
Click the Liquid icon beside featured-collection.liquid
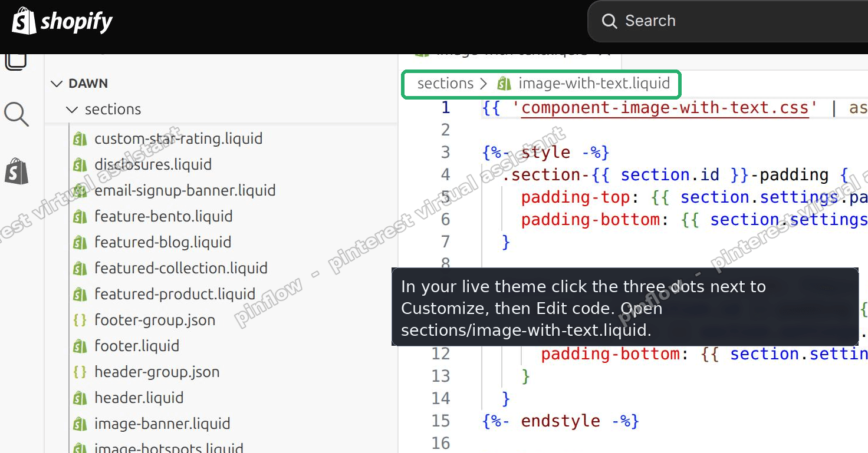click(80, 269)
